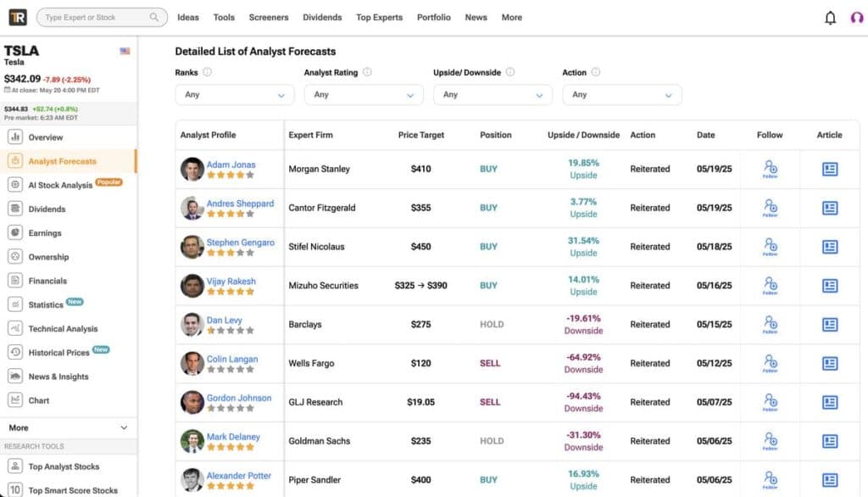
Task: Open article icon for Morgan Stanley row
Action: 829,169
